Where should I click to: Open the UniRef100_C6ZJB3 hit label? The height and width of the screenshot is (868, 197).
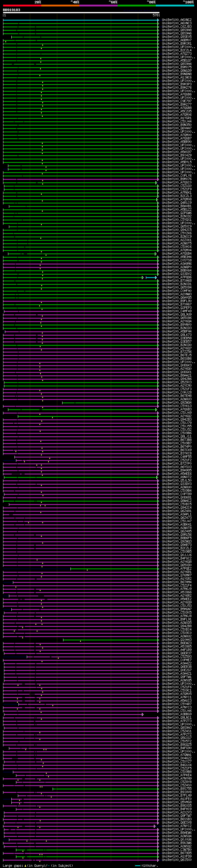[x=177, y=26]
